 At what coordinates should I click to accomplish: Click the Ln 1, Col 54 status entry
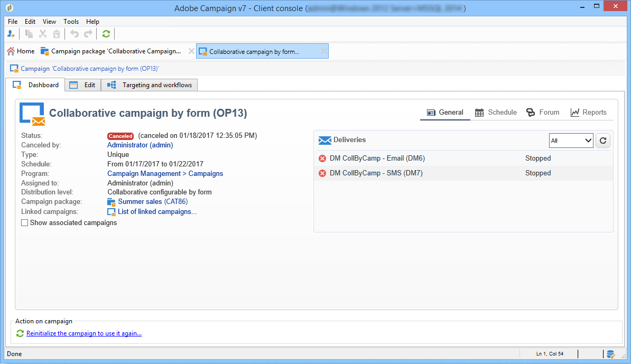(x=550, y=354)
